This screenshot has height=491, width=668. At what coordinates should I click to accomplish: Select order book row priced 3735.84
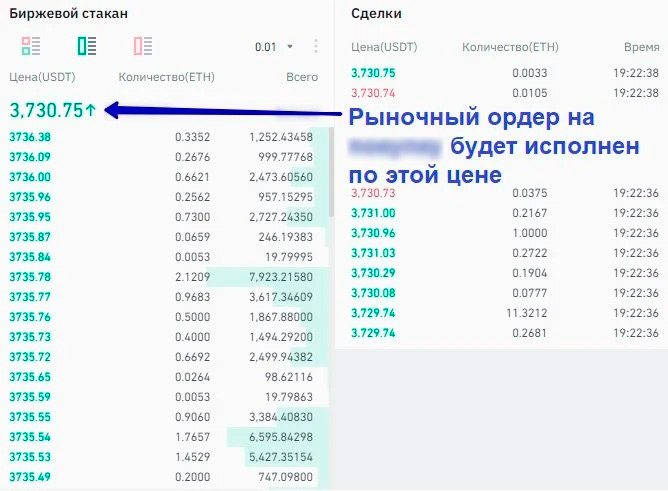[x=164, y=257]
